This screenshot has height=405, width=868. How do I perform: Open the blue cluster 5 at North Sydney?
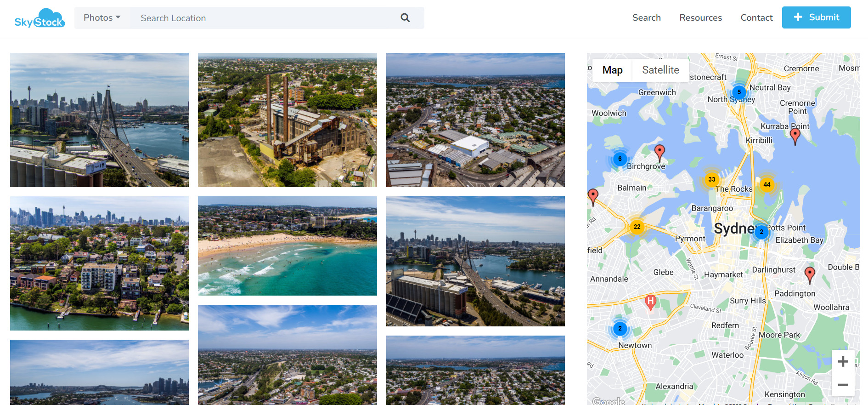[x=738, y=92]
